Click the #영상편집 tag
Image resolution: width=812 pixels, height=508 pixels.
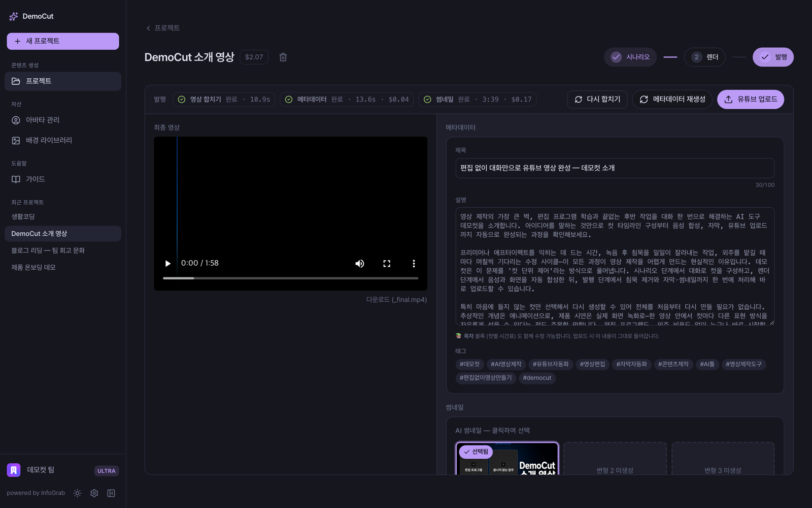pos(592,364)
